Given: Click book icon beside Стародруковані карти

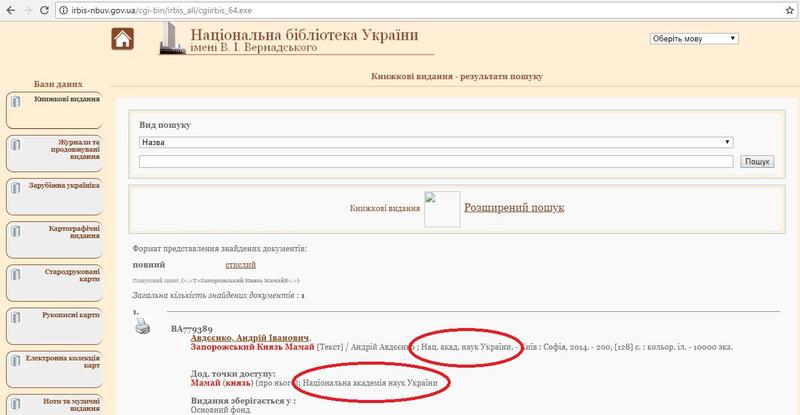Looking at the screenshot, I should coord(16,274).
